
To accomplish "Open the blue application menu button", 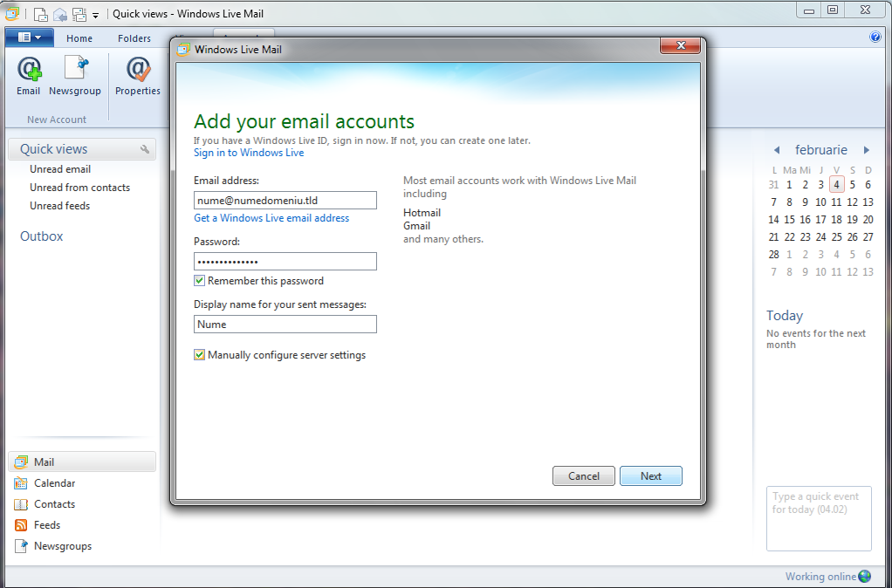I will pyautogui.click(x=30, y=38).
